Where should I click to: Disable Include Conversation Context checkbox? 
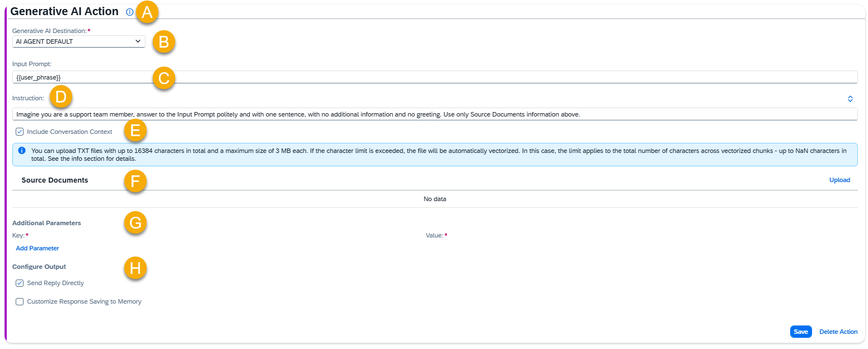20,132
